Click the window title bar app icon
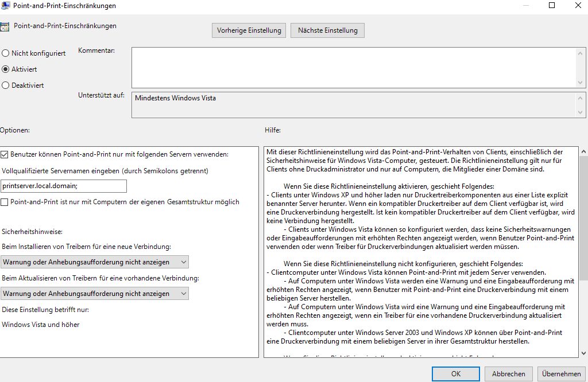The width and height of the screenshot is (588, 382). tap(5, 5)
